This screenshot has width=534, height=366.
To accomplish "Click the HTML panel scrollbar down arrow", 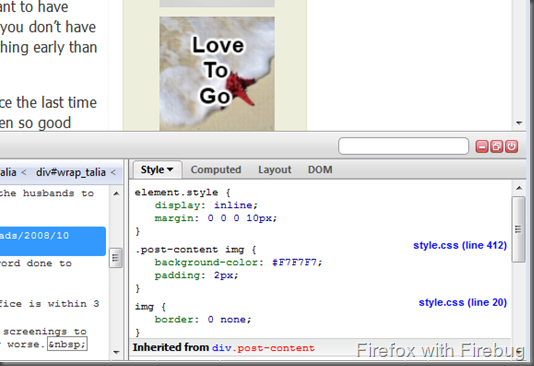I will [116, 352].
